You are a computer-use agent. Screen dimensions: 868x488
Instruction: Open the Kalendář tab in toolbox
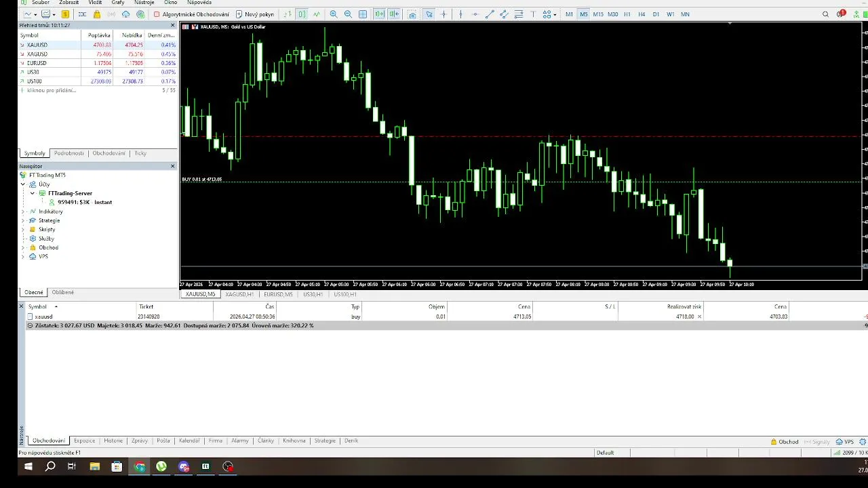pos(189,441)
